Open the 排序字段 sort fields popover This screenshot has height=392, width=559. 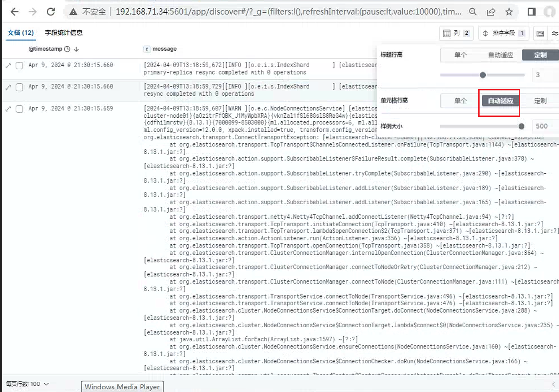click(x=503, y=33)
